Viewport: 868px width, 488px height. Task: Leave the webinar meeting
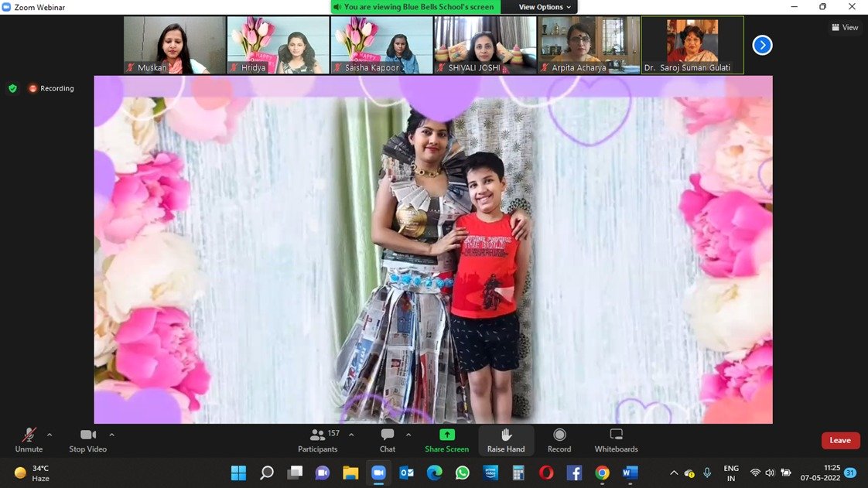click(840, 440)
